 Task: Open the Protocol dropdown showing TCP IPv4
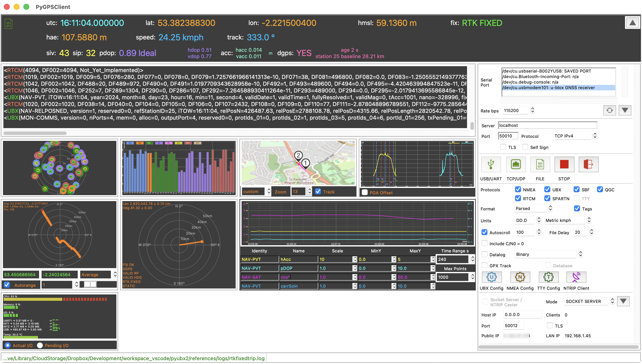(572, 136)
